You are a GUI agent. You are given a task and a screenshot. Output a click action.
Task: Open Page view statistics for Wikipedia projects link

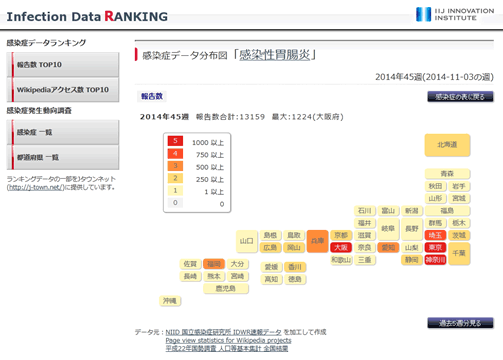(x=228, y=340)
